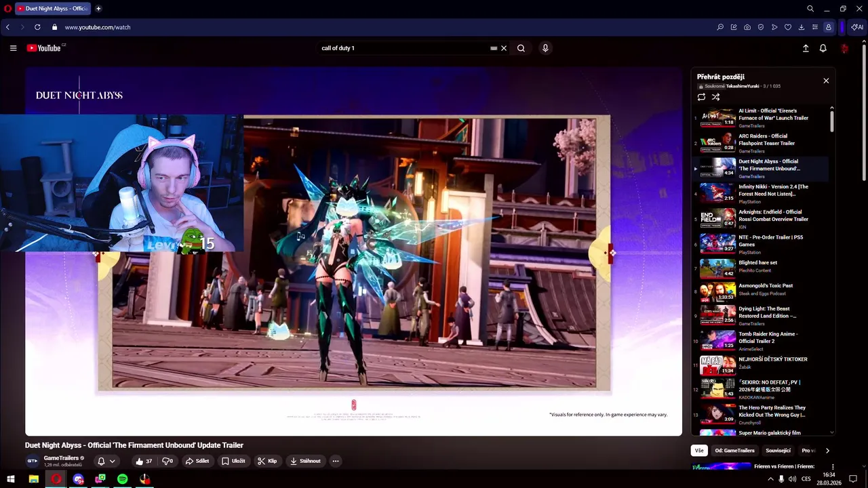Close the Přehrát později playlist panel
The image size is (868, 488).
tap(826, 81)
